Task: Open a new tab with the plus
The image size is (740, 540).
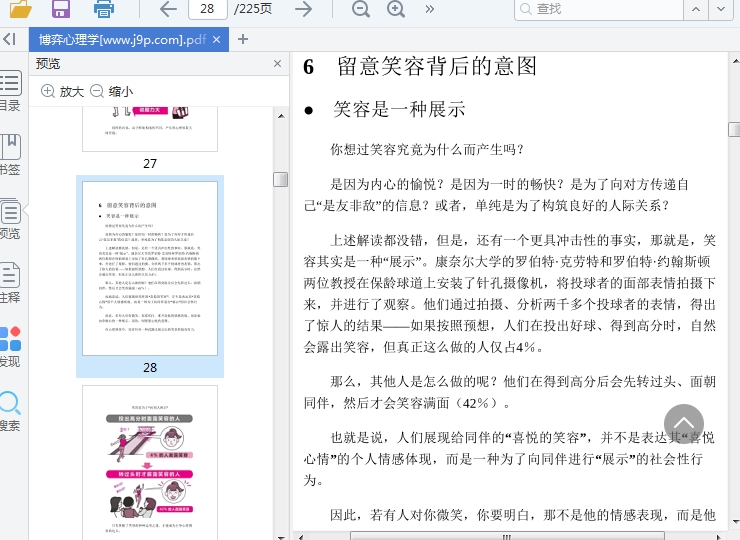Action: tap(243, 39)
